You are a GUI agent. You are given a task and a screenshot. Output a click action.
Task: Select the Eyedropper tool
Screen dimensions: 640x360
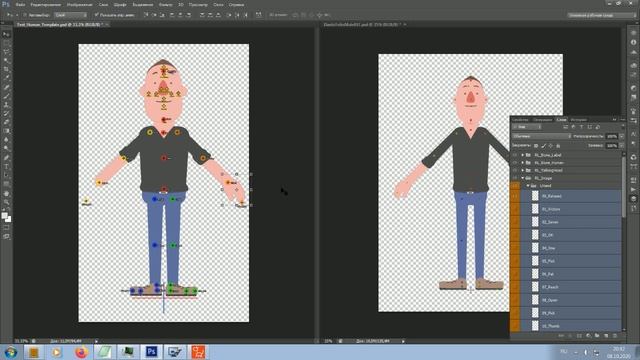tap(6, 78)
